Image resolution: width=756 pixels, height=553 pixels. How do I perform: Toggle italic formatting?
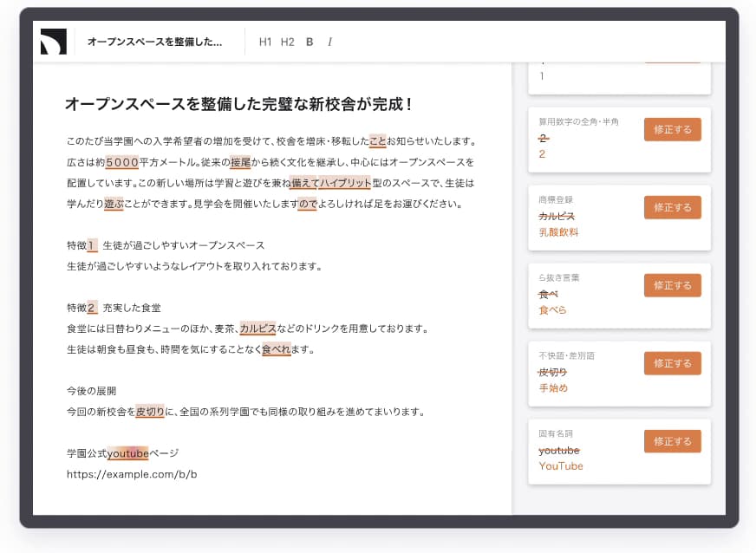click(329, 42)
